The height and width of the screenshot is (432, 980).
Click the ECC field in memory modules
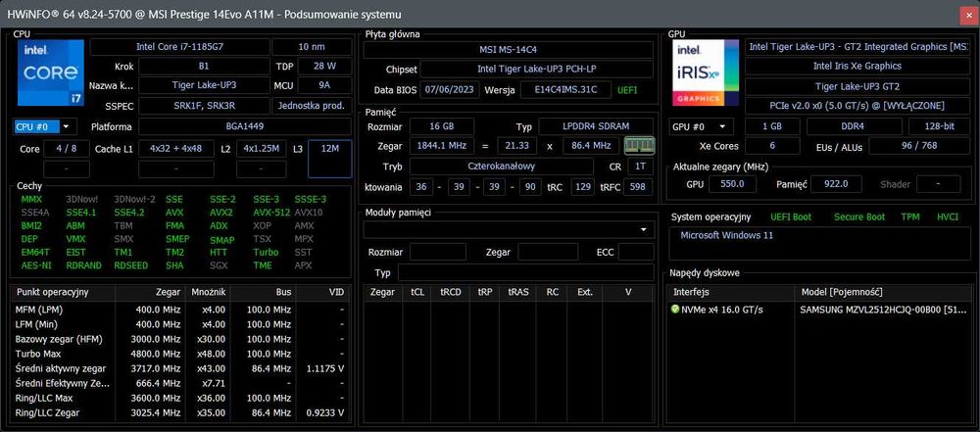[636, 252]
